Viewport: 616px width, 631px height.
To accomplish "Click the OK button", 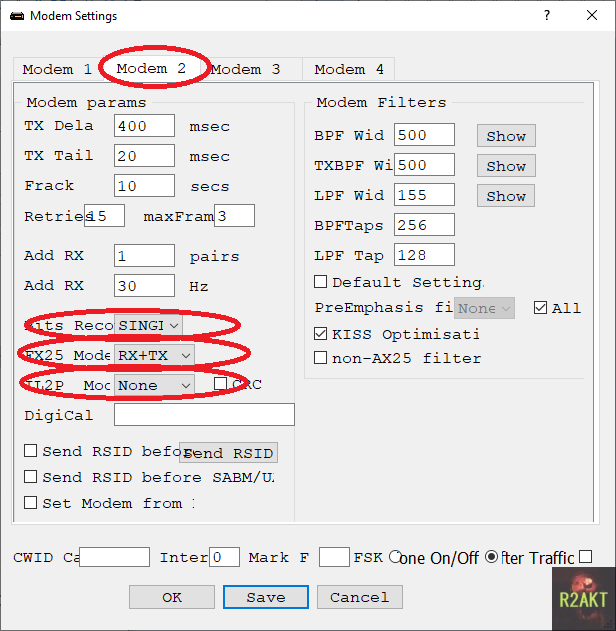I will point(172,597).
